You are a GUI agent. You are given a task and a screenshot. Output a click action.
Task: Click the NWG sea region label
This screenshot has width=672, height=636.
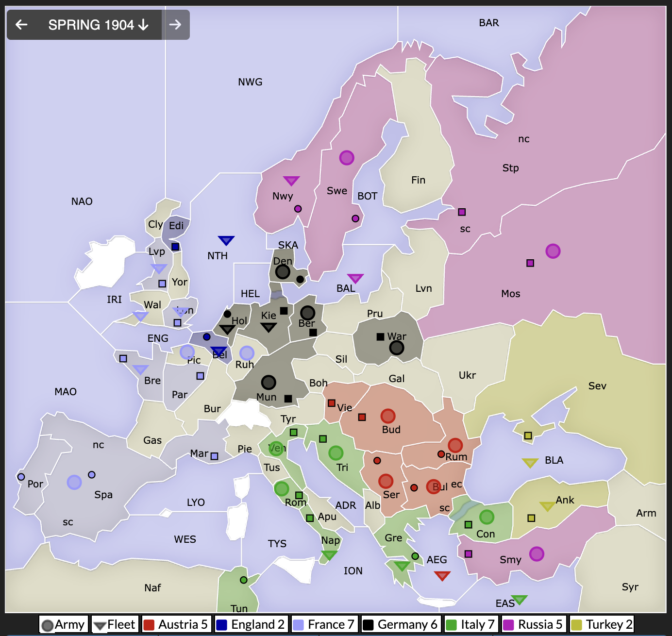pyautogui.click(x=250, y=82)
